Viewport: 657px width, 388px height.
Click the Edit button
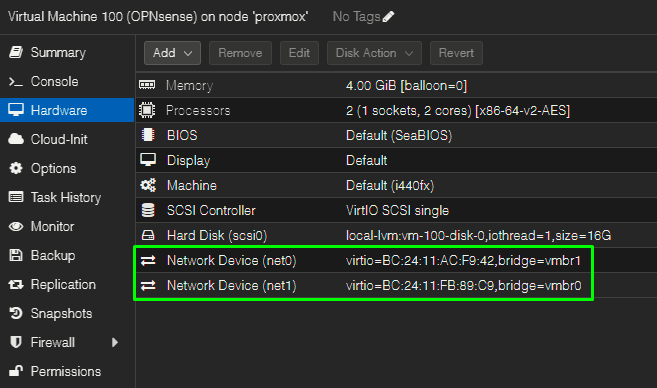click(299, 53)
